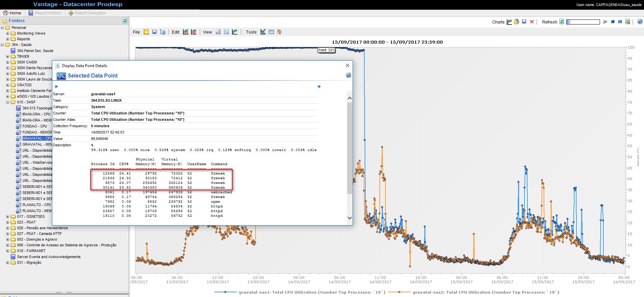644x297 pixels.
Task: Click the View line chart icon
Action: (235, 32)
